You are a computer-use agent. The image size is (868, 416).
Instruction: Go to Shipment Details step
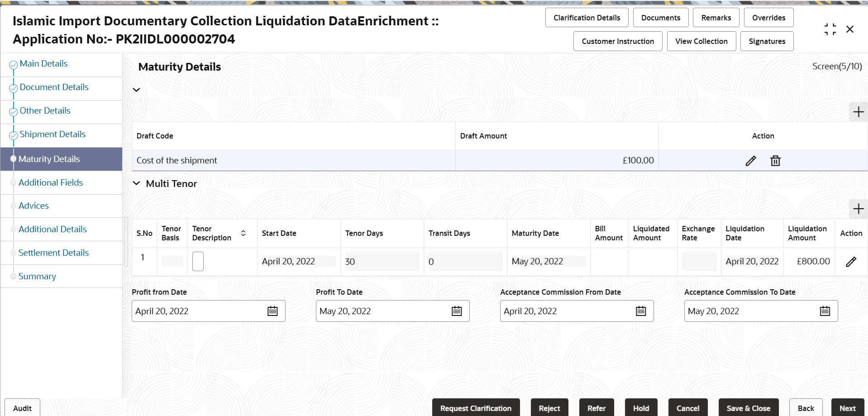coord(52,134)
